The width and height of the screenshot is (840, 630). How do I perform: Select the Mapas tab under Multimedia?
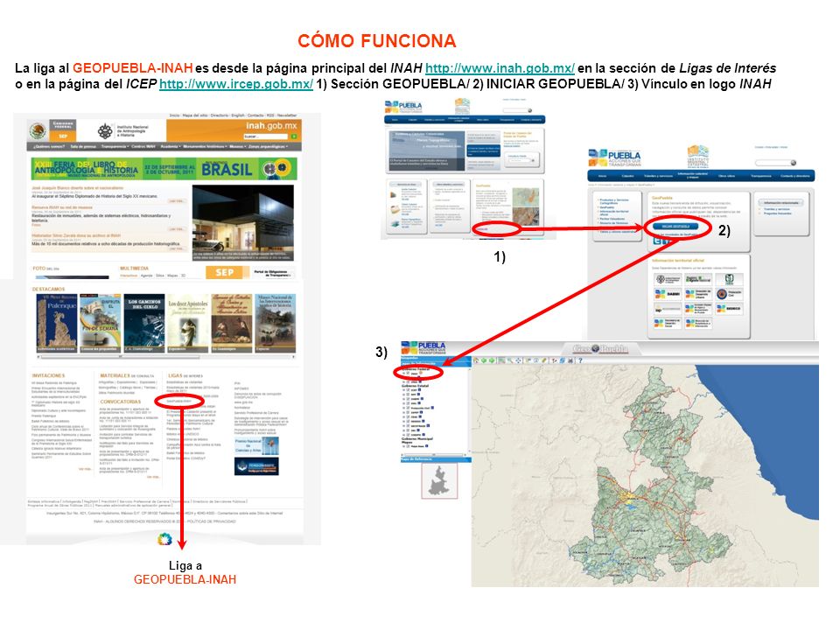(x=172, y=276)
